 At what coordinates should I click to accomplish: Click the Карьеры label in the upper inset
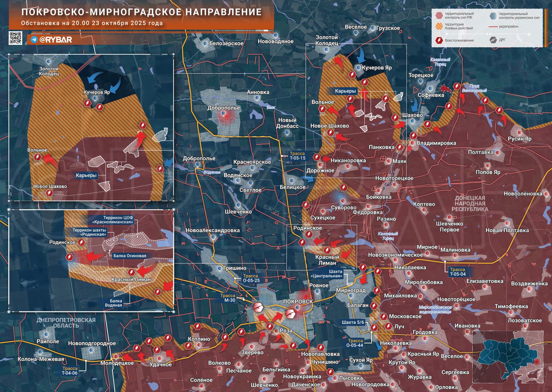pos(86,175)
